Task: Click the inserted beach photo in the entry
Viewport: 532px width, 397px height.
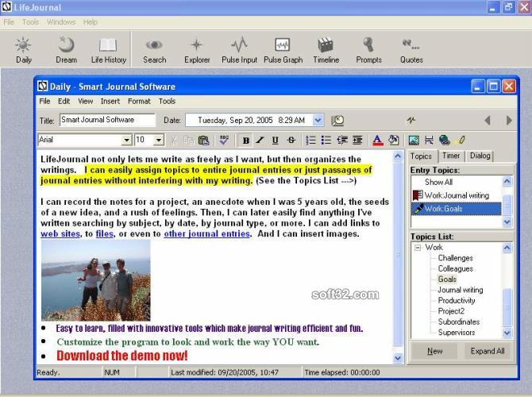Action: 95,280
